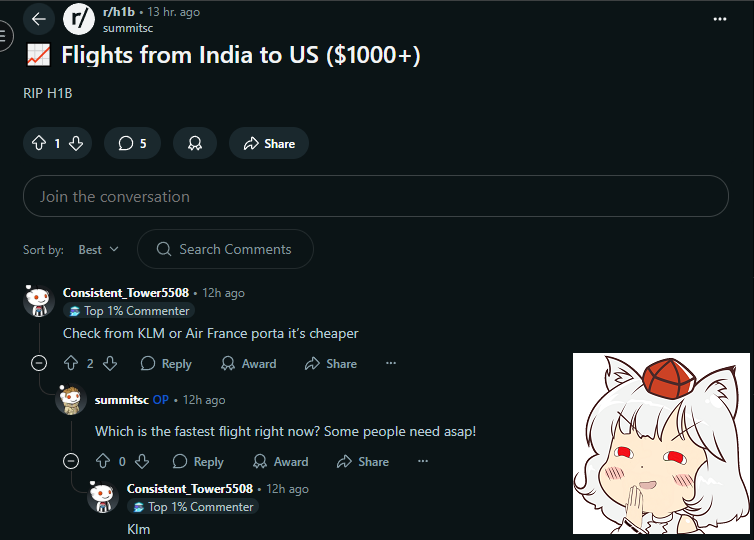Share the post with Share button
Viewport: 754px width, 540px height.
click(269, 143)
